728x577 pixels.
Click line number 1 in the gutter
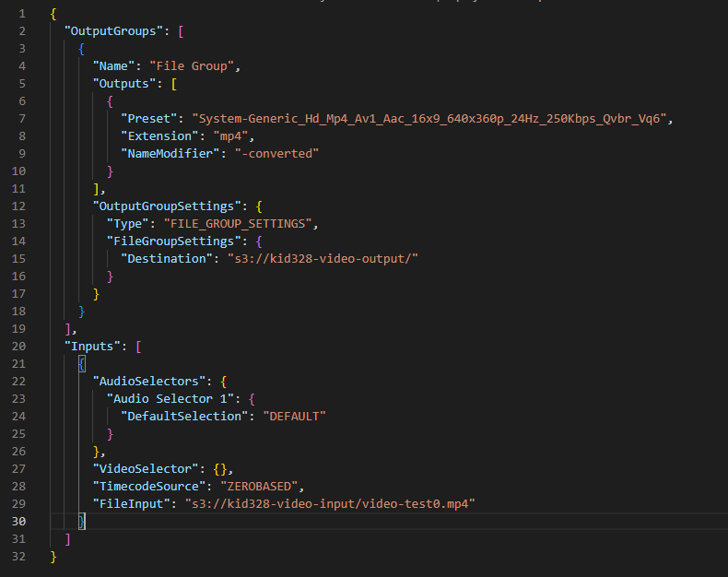pos(22,14)
